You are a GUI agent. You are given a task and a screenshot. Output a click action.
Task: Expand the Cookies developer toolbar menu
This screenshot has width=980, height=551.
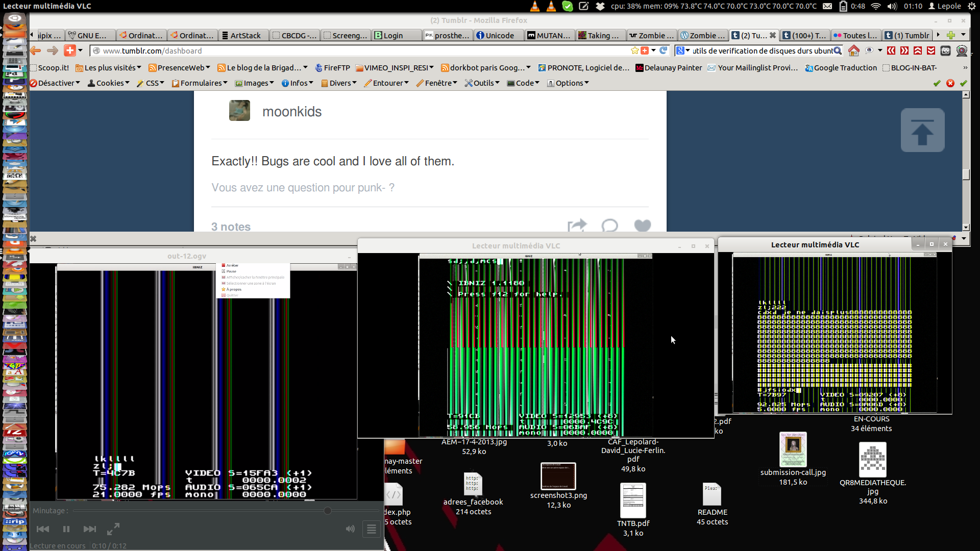click(109, 83)
